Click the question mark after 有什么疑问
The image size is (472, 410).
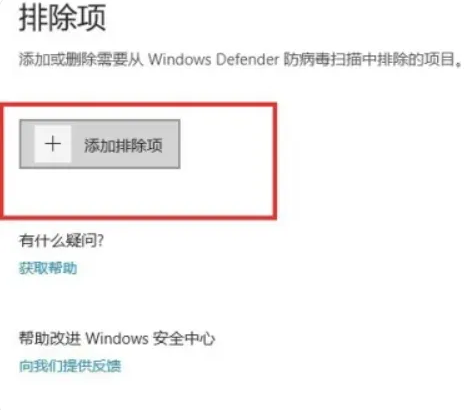(101, 240)
